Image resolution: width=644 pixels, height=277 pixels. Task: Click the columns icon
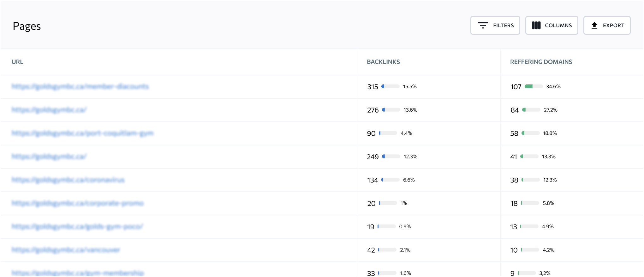[536, 25]
